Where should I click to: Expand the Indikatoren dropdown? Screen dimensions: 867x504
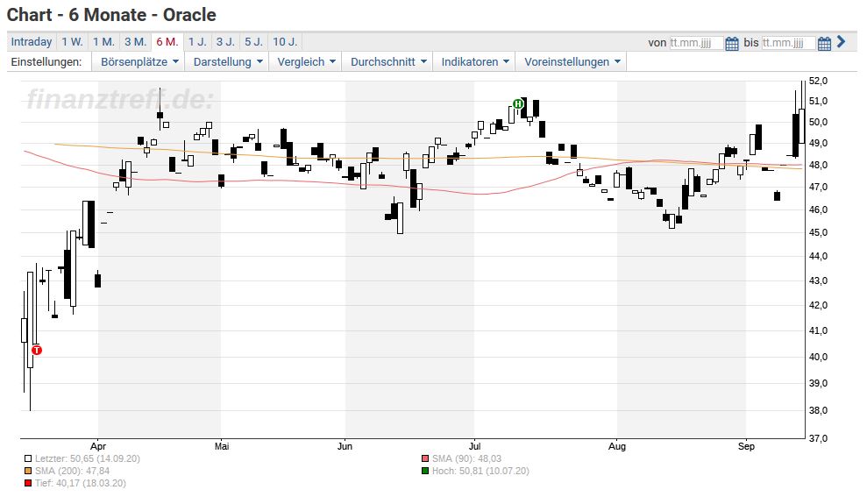pos(474,62)
